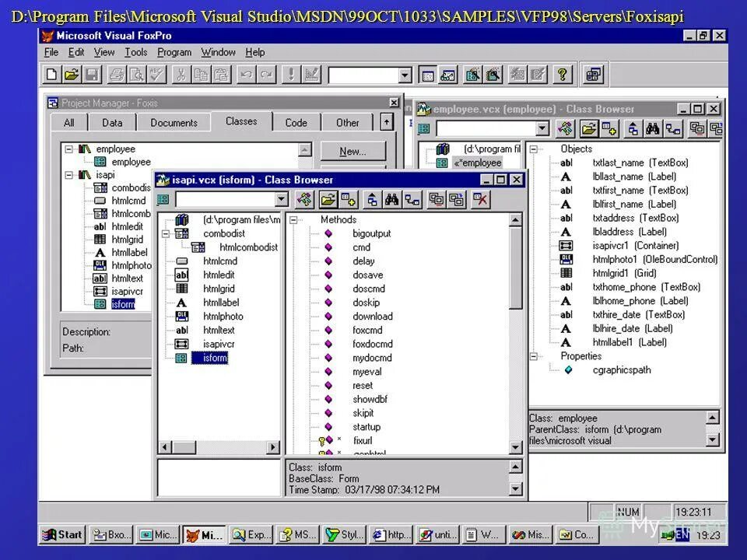
Task: Click the Open folder icon in main toolbar
Action: click(x=72, y=75)
